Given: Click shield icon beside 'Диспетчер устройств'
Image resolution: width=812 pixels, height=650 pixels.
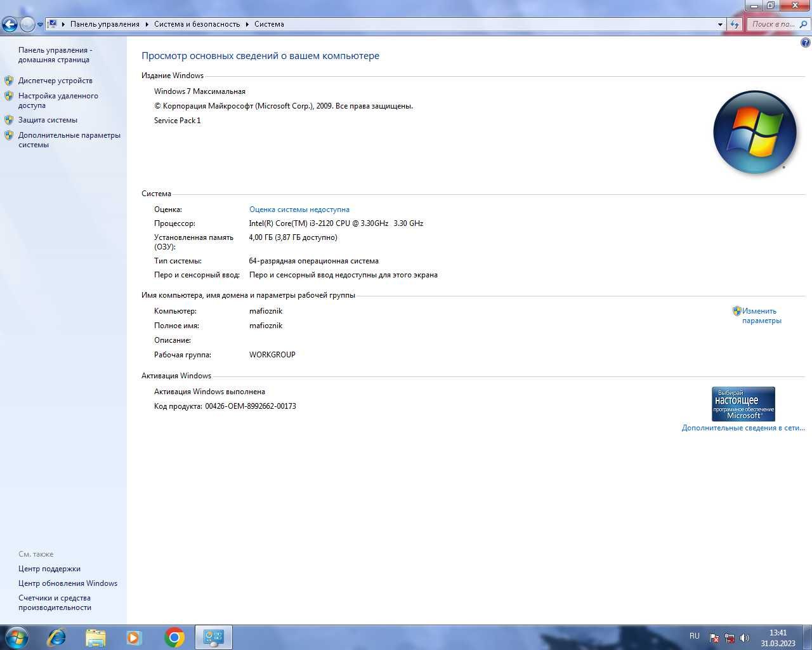Looking at the screenshot, I should pos(9,81).
